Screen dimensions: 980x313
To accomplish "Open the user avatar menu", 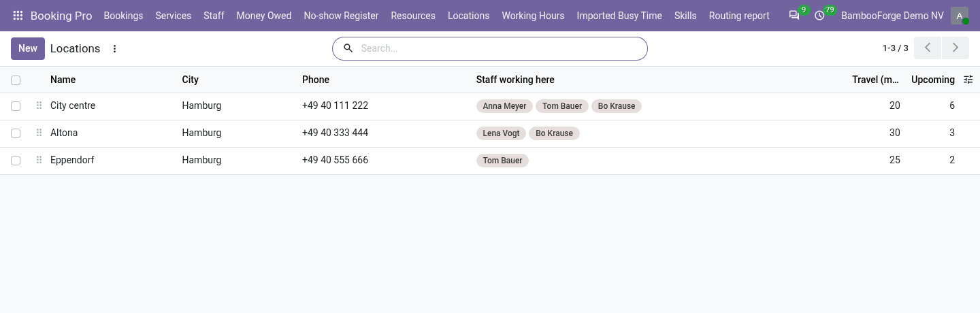I will tap(960, 16).
